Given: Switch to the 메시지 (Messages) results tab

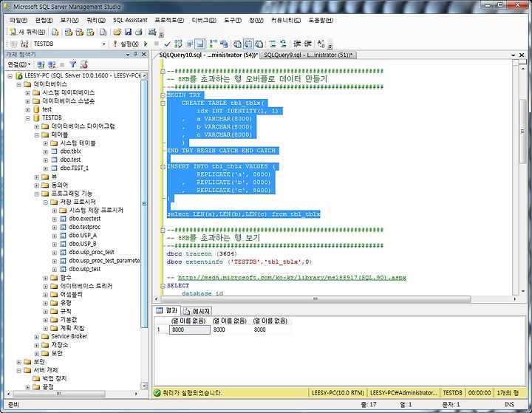Looking at the screenshot, I should pos(197,311).
